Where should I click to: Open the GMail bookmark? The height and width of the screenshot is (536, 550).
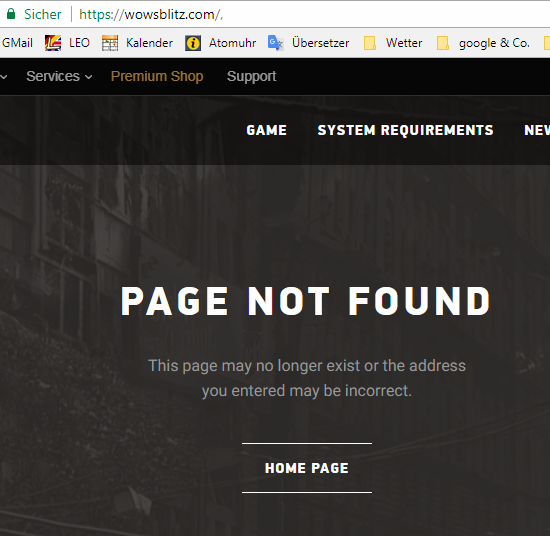(17, 43)
